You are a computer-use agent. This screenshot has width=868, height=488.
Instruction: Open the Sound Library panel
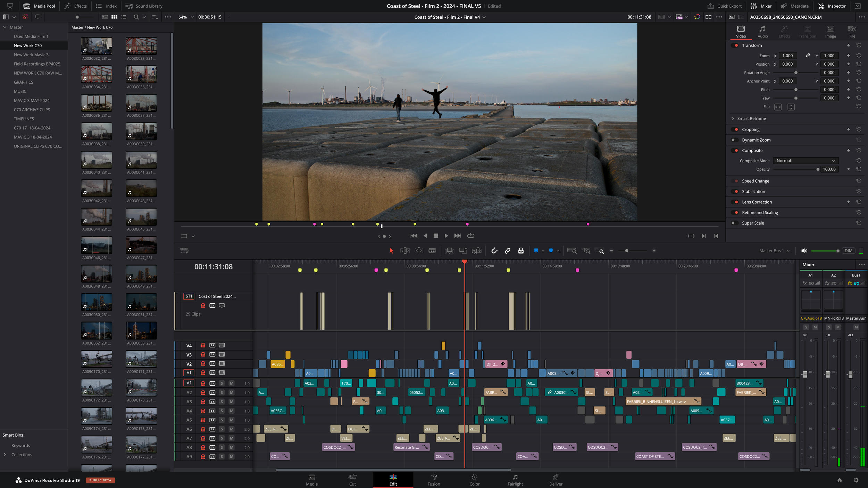144,6
